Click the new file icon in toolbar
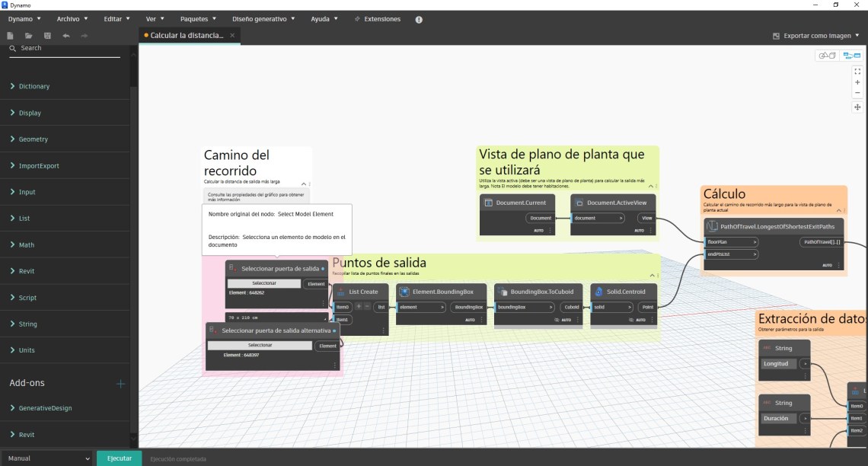 pyautogui.click(x=11, y=36)
